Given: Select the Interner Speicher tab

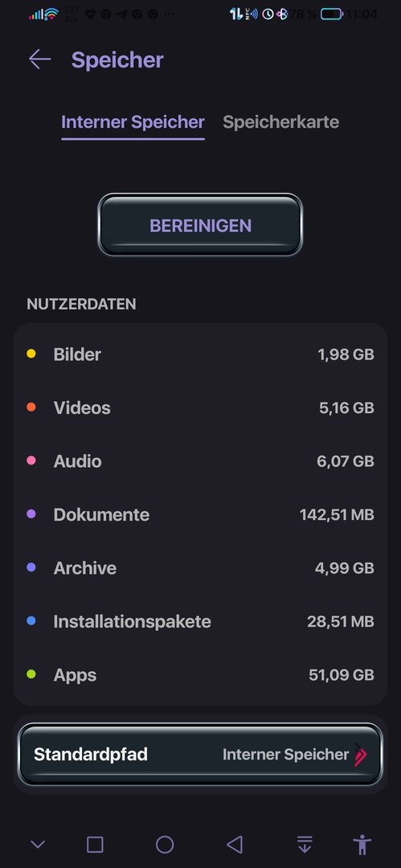Looking at the screenshot, I should point(133,122).
